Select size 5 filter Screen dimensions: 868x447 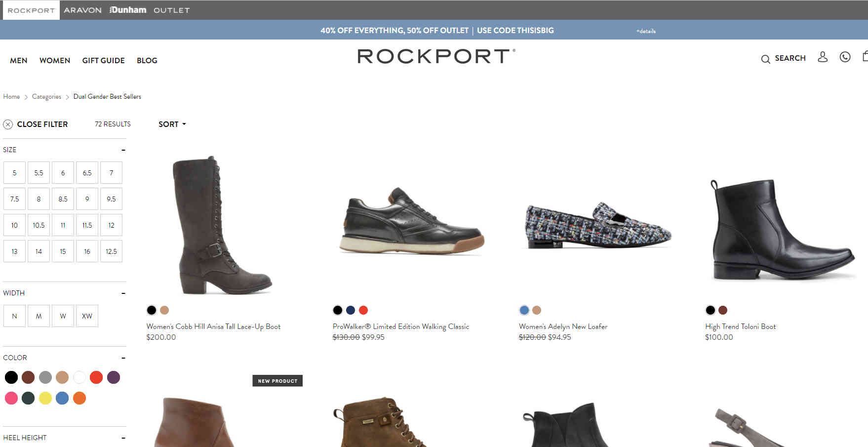pyautogui.click(x=14, y=173)
